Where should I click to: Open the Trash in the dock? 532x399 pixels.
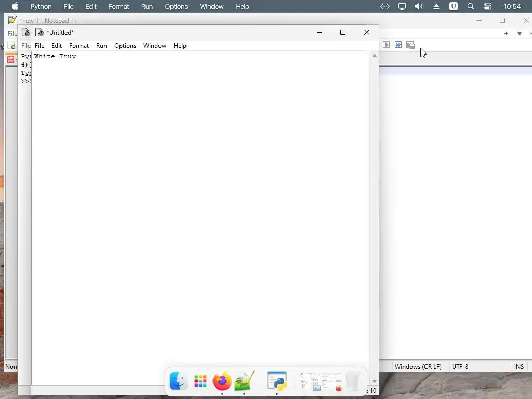coord(353,381)
